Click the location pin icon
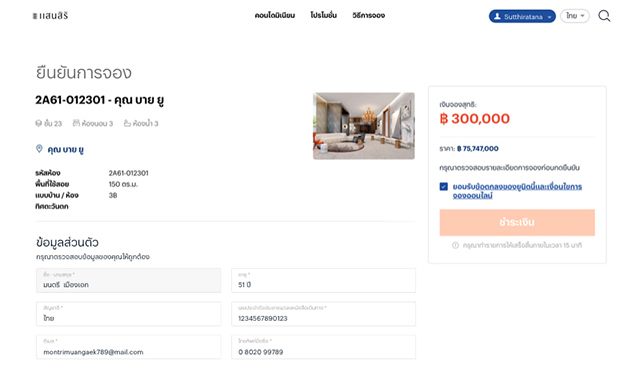The width and height of the screenshot is (640, 368). [39, 149]
